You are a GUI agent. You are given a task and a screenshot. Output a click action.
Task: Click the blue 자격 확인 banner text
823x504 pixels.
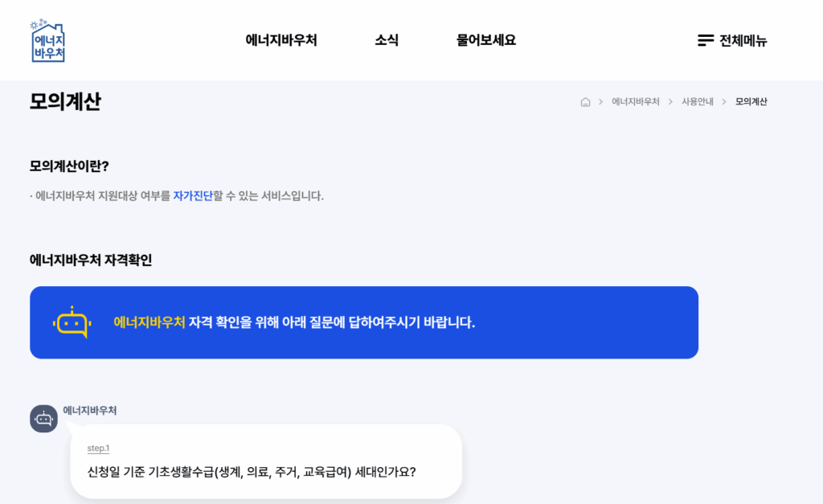tap(294, 322)
